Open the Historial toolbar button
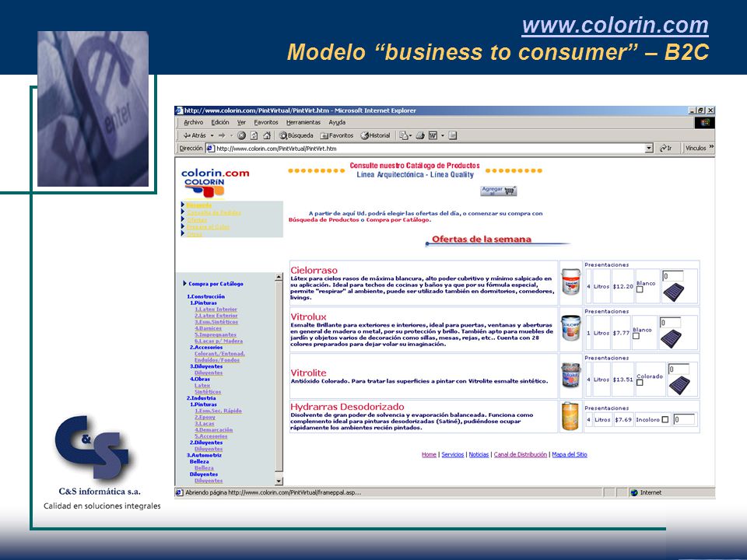Viewport: 747px width, 560px height. [x=375, y=135]
